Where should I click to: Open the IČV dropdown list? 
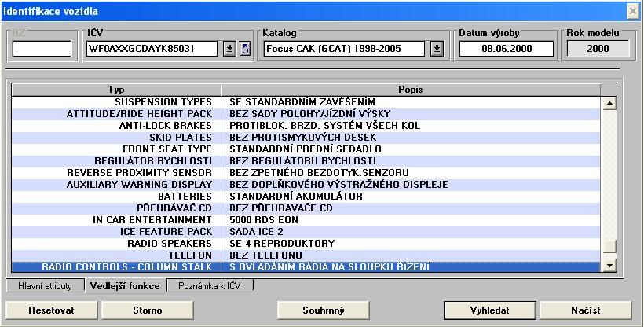click(x=229, y=49)
